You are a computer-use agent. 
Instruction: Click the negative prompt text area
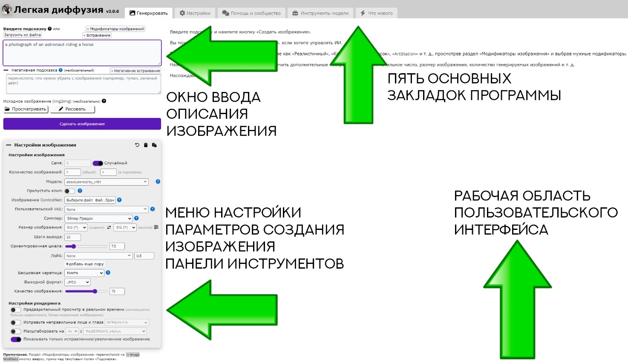pos(84,84)
